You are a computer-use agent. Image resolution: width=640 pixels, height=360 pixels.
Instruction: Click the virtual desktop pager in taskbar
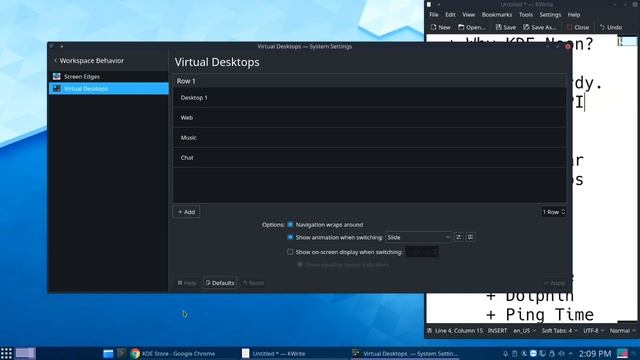point(25,353)
